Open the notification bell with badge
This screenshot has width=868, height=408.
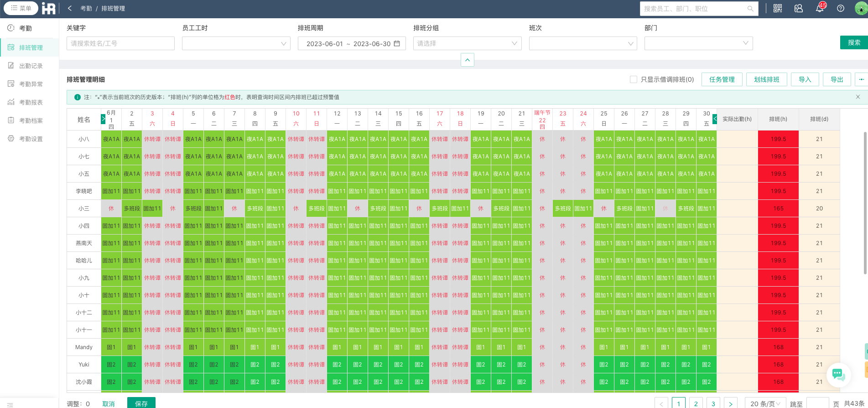click(x=820, y=9)
